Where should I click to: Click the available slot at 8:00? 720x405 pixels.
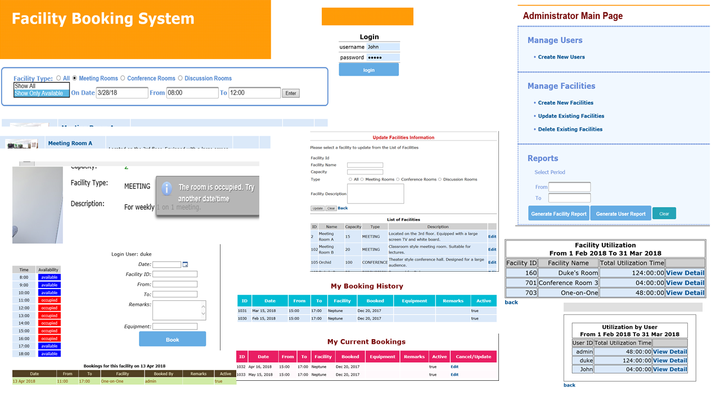click(49, 277)
